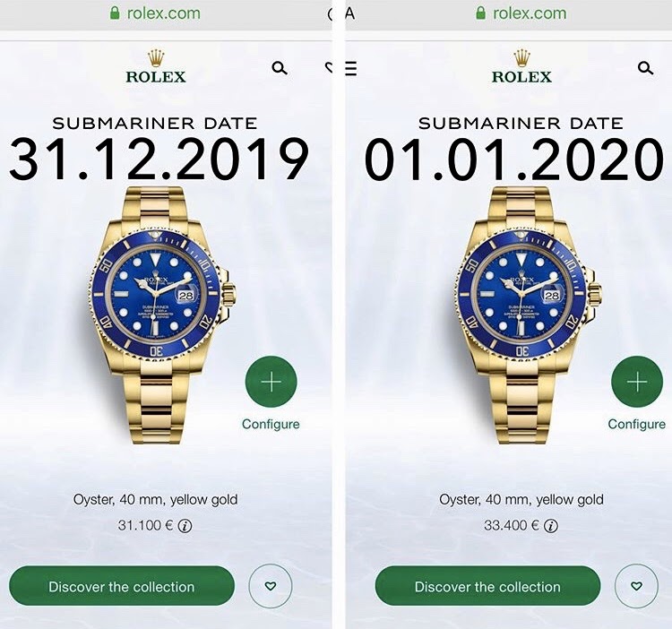This screenshot has width=672, height=629.
Task: Open hamburger menu on right page
Action: pyautogui.click(x=351, y=69)
